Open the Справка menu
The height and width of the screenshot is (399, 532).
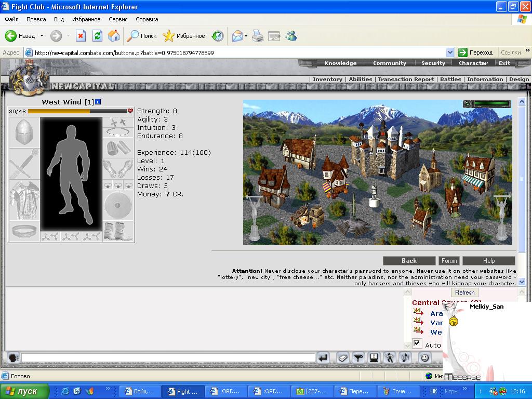click(x=147, y=19)
